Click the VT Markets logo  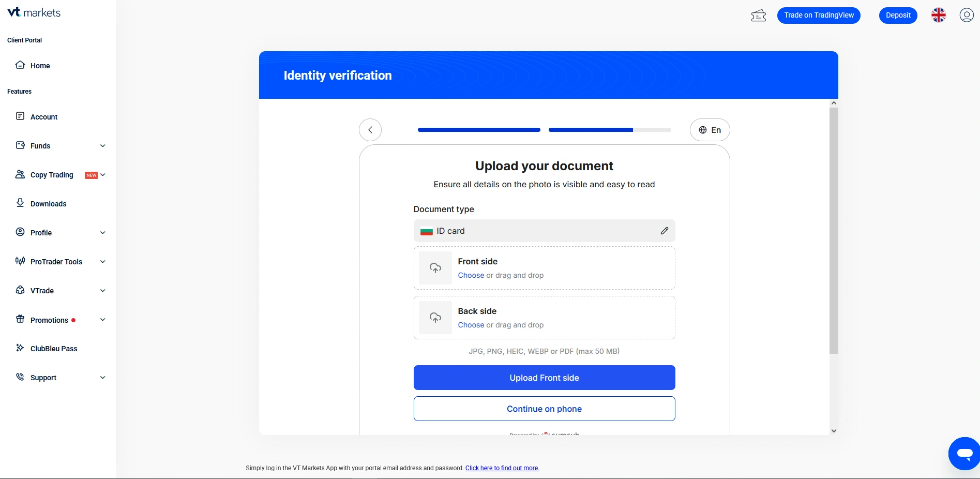coord(34,12)
